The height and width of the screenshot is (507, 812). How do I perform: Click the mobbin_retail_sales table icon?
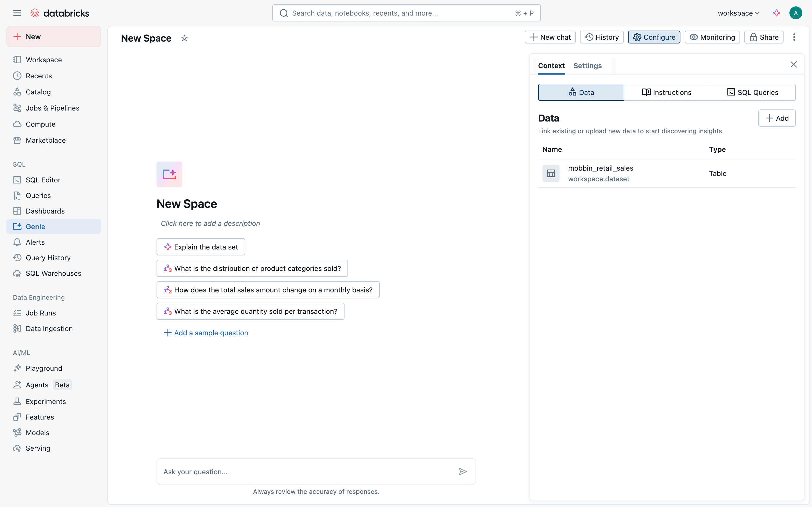[551, 173]
